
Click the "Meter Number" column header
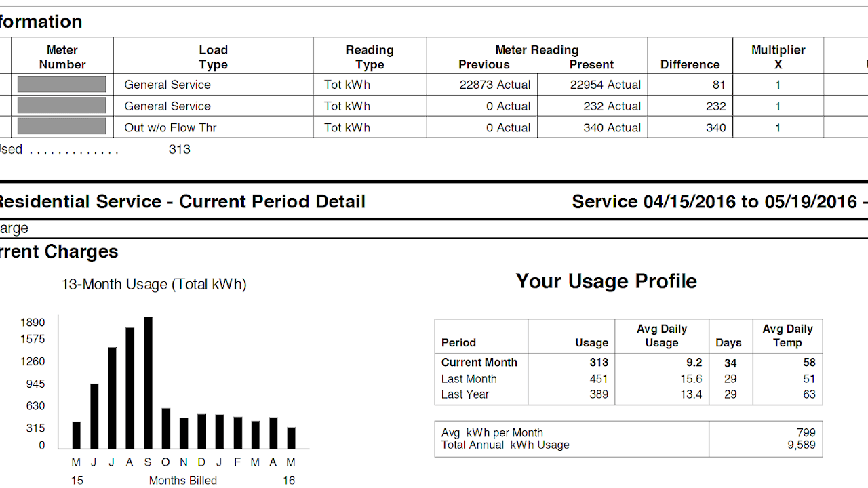(62, 58)
